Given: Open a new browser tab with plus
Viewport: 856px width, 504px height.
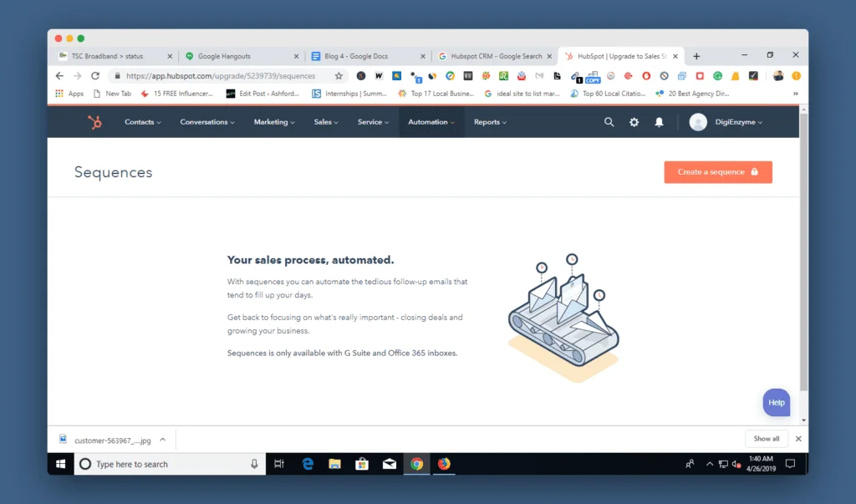Looking at the screenshot, I should (696, 56).
